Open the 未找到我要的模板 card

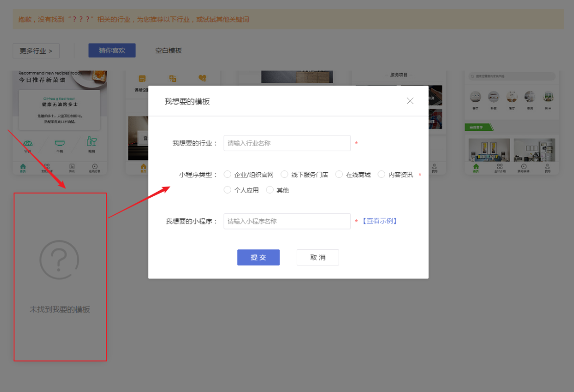point(60,277)
